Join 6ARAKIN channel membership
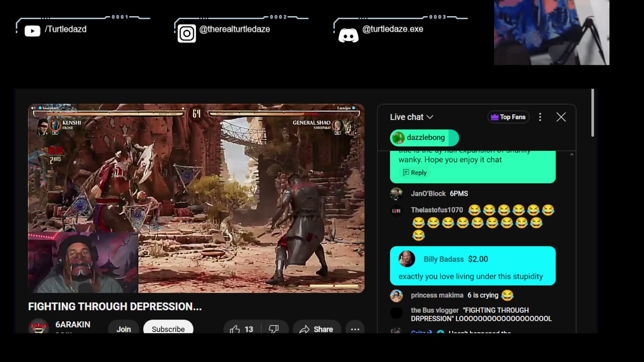This screenshot has width=644, height=362. point(124,328)
